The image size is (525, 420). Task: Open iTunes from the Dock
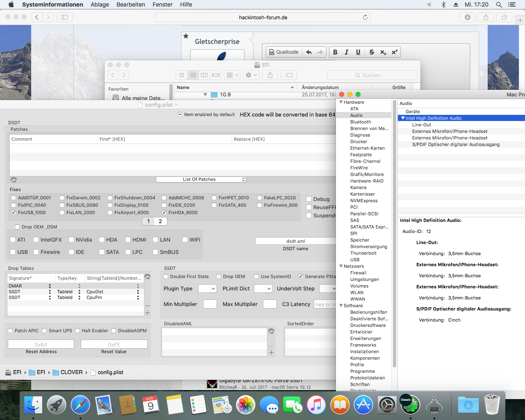[x=316, y=405]
